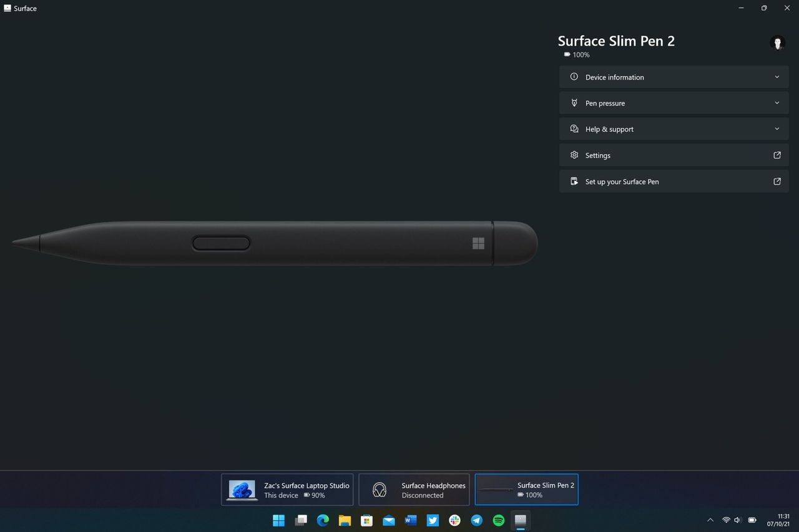Open Spotify from the taskbar
Image resolution: width=799 pixels, height=532 pixels.
coord(499,520)
